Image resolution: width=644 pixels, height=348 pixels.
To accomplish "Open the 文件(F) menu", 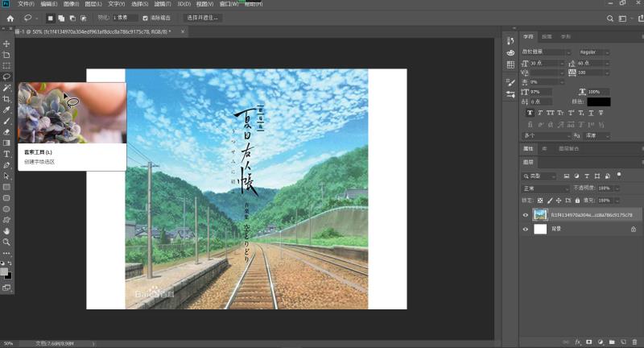I will 26,4.
